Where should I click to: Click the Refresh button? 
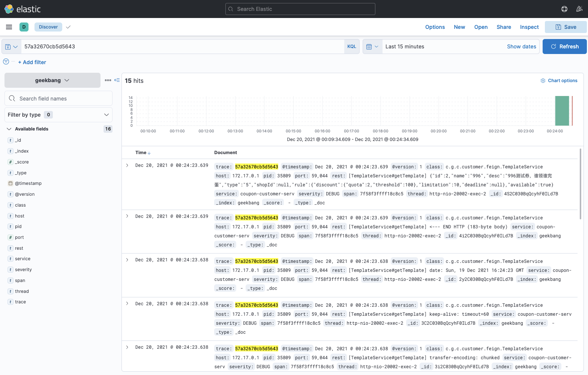click(x=564, y=46)
